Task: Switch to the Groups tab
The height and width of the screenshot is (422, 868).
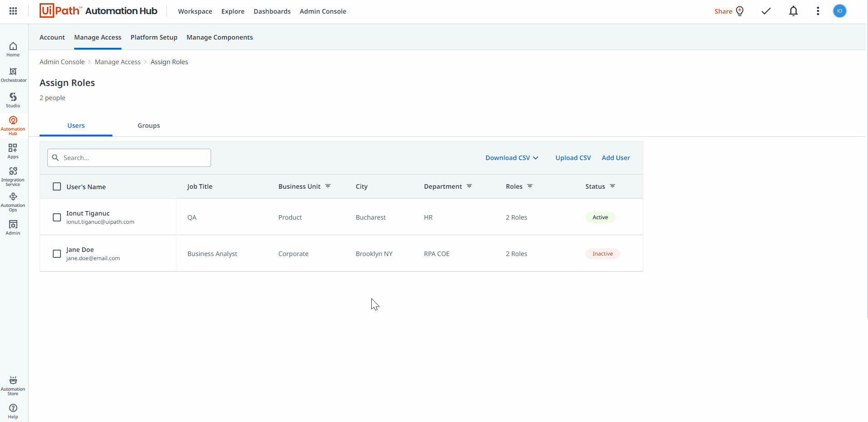Action: pyautogui.click(x=149, y=126)
